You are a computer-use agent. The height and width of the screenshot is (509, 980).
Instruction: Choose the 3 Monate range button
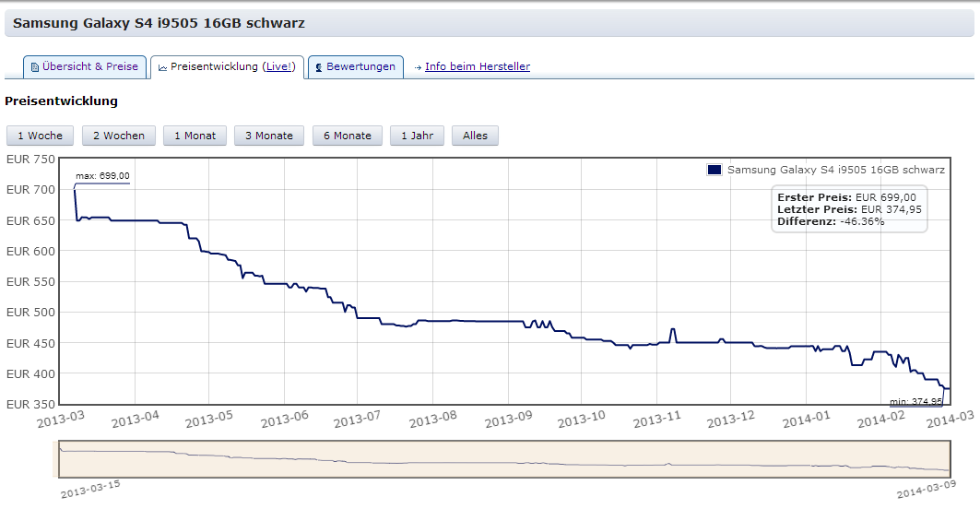[x=269, y=136]
